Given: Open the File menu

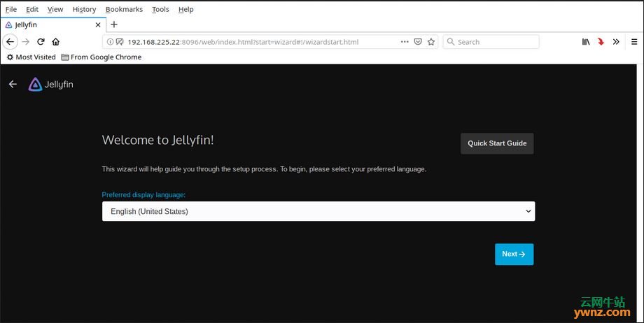Looking at the screenshot, I should click(x=11, y=10).
